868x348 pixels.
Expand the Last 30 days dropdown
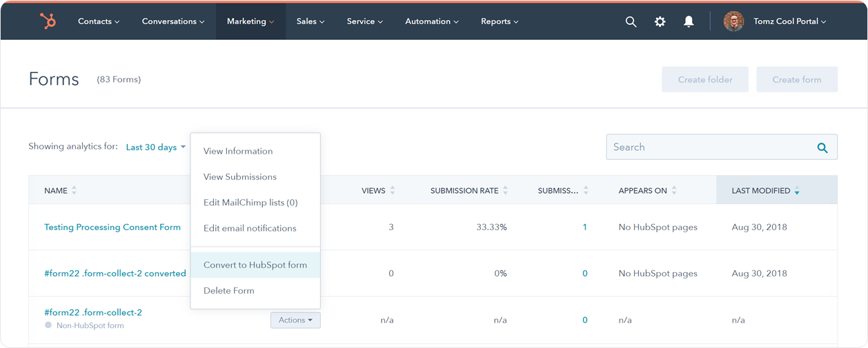[156, 147]
